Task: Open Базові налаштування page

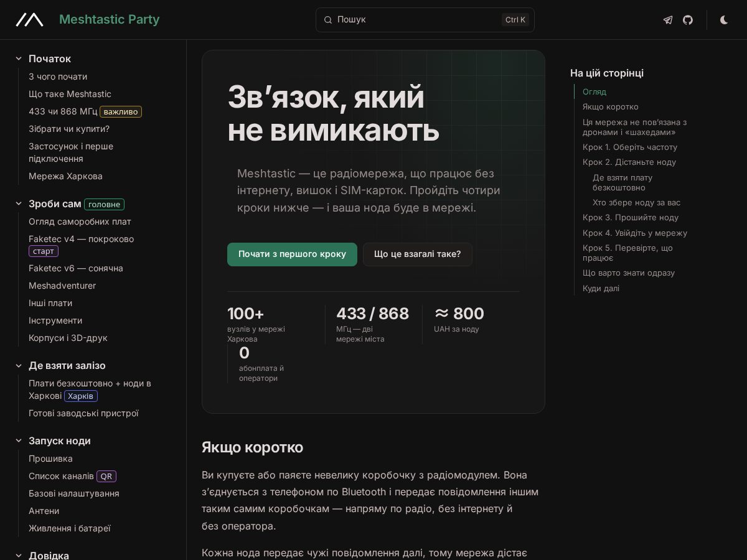Action: [74, 493]
